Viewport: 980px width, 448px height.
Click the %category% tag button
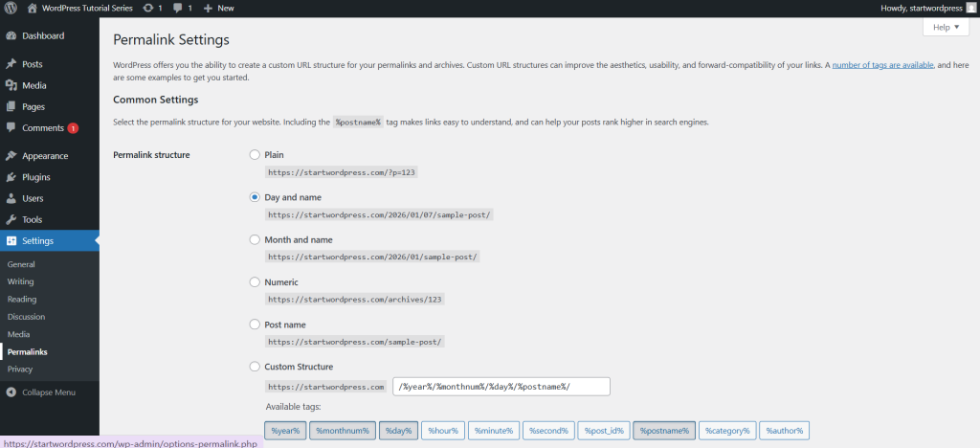tap(728, 431)
